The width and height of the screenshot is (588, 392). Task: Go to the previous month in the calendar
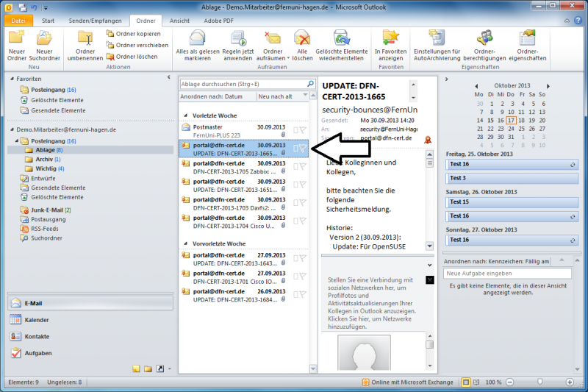pos(476,86)
